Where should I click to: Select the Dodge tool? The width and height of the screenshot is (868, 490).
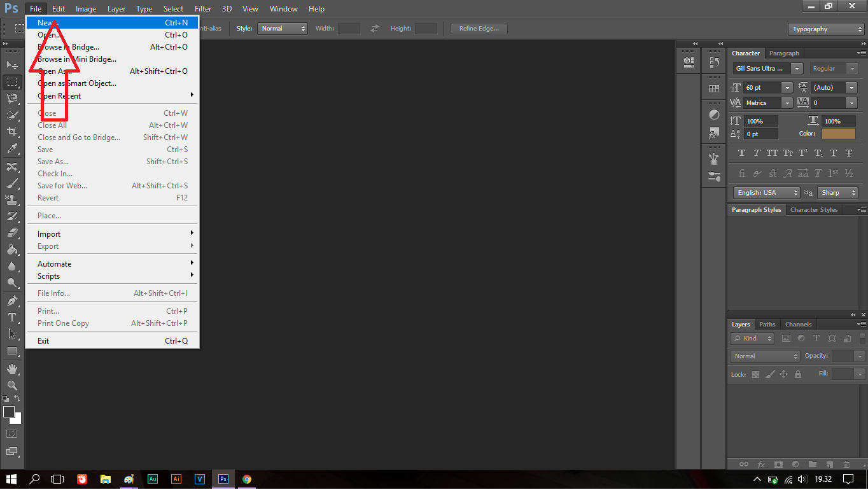12,283
